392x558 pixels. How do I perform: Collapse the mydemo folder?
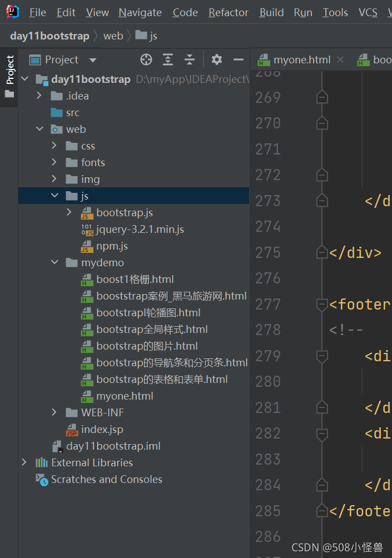54,262
